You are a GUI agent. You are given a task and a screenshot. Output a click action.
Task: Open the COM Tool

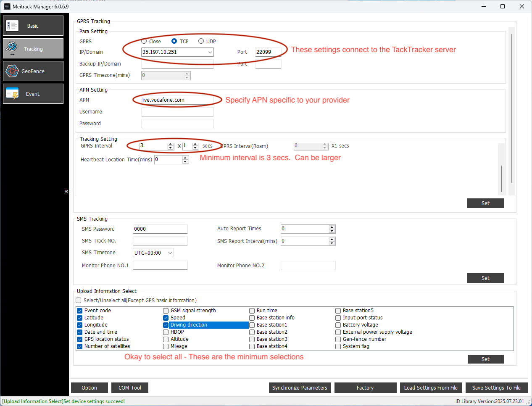(129, 388)
